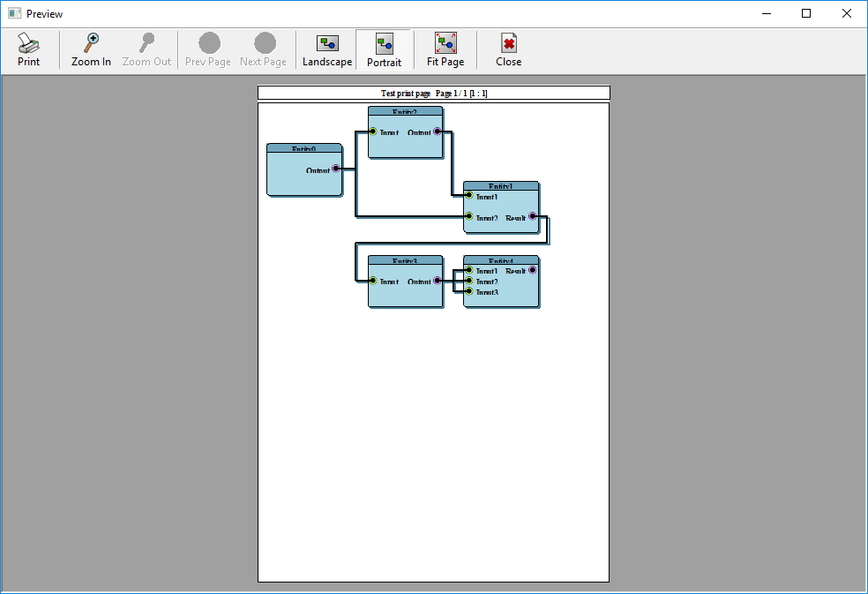The width and height of the screenshot is (868, 594).
Task: Close the print preview
Action: pyautogui.click(x=508, y=49)
